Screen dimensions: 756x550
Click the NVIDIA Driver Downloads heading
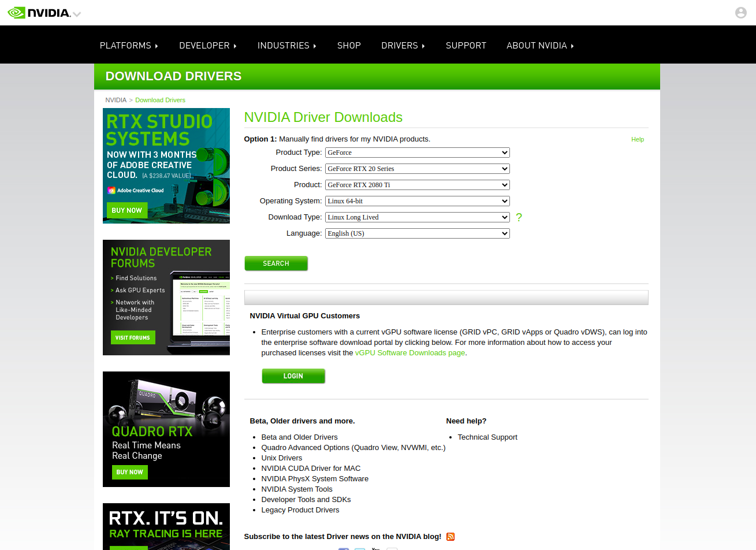323,117
